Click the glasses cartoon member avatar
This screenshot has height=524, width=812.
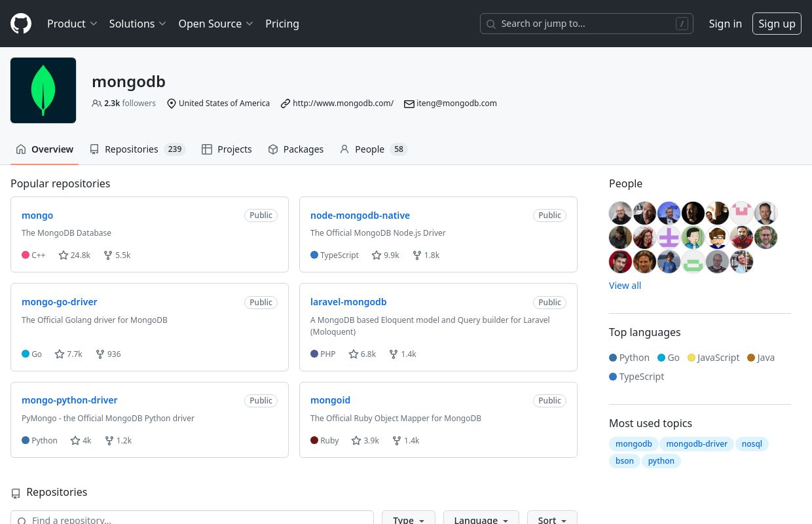[717, 237]
